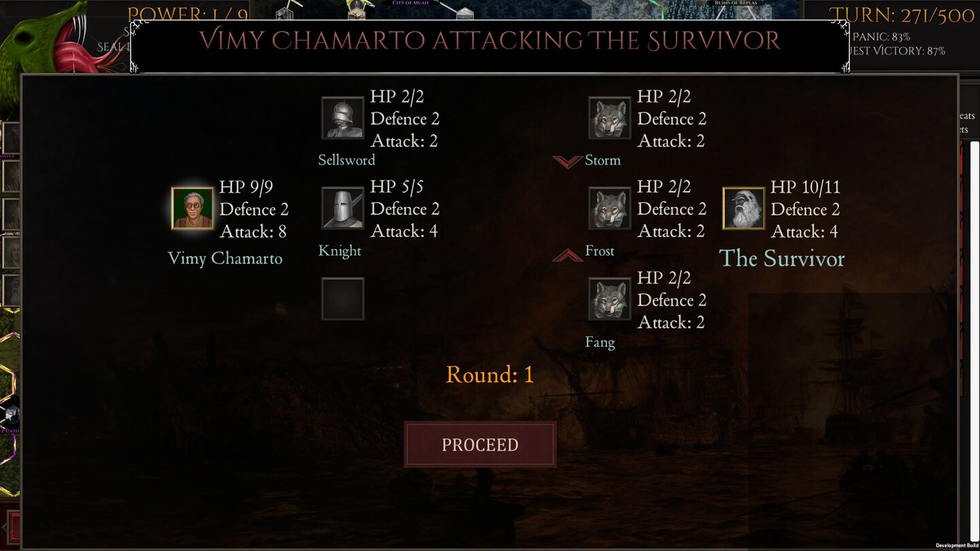The height and width of the screenshot is (551, 980).
Task: Move Frost up with red chevron
Action: (567, 254)
